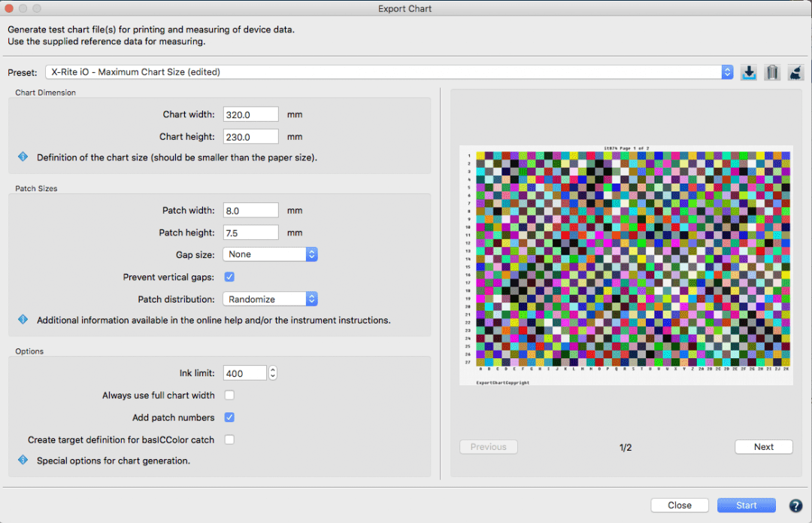Check Create target definition for basICColor catch
Viewport: 812px width, 523px height.
tap(229, 439)
